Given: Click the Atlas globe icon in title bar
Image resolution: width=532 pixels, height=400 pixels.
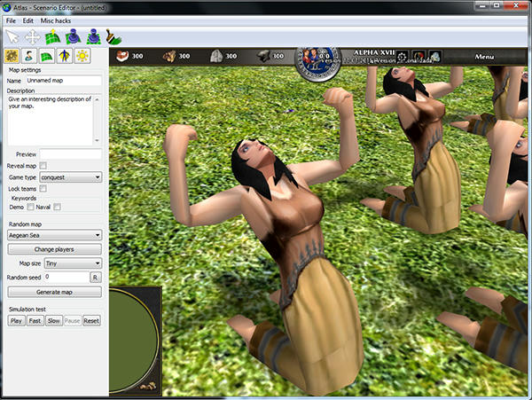Looking at the screenshot, I should coord(6,7).
